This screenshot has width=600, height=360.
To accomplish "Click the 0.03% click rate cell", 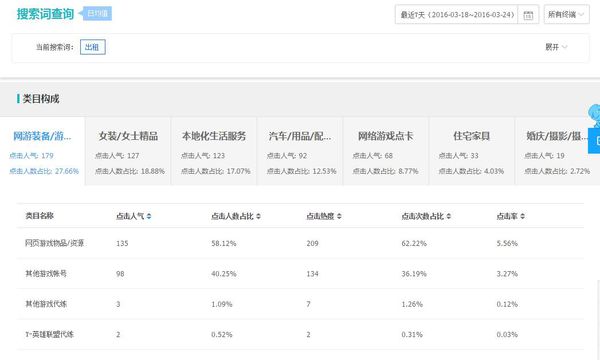I will 507,334.
